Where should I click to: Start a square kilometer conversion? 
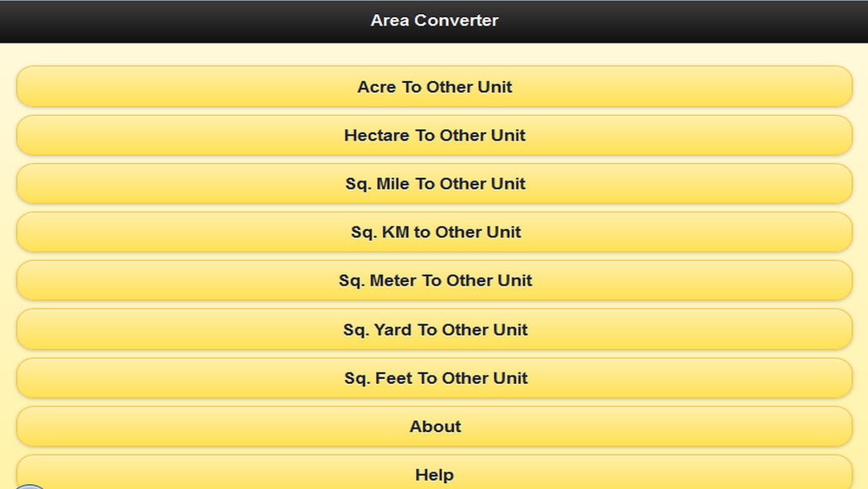tap(434, 233)
